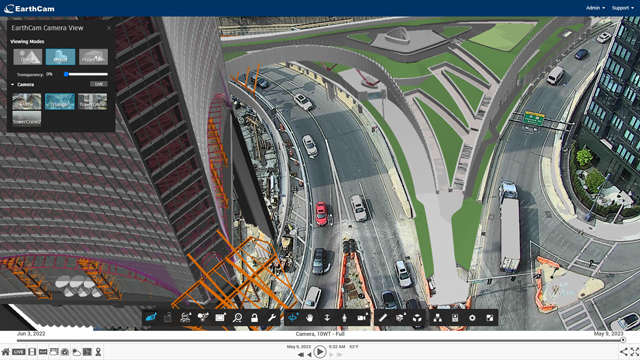
Task: Adjust the Transparency slider handle
Action: click(x=66, y=74)
